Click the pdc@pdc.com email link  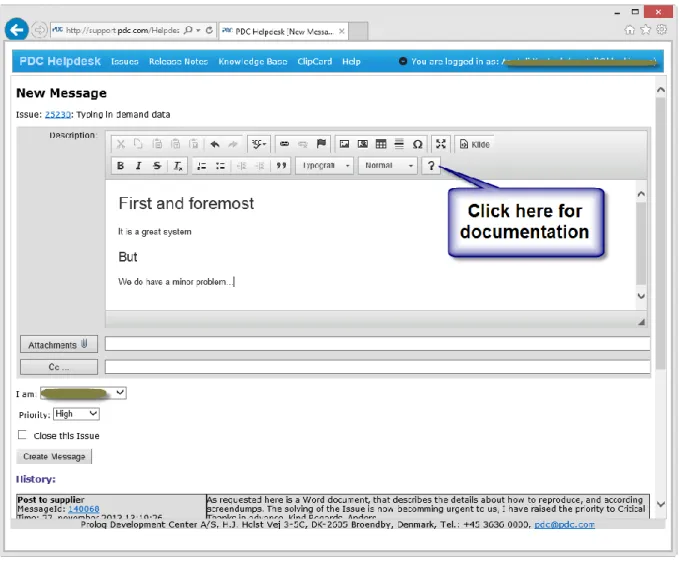(x=564, y=524)
